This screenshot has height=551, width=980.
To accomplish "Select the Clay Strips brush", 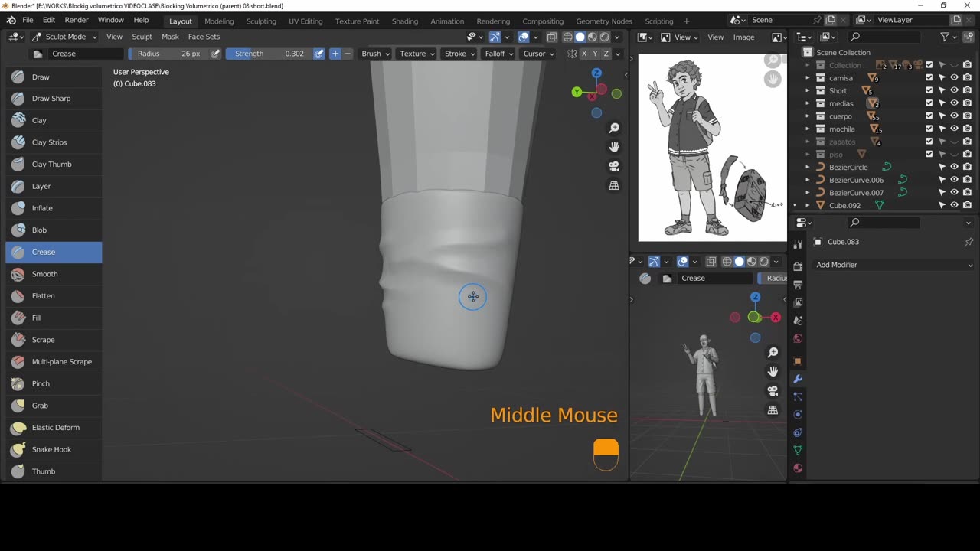I will coord(54,142).
